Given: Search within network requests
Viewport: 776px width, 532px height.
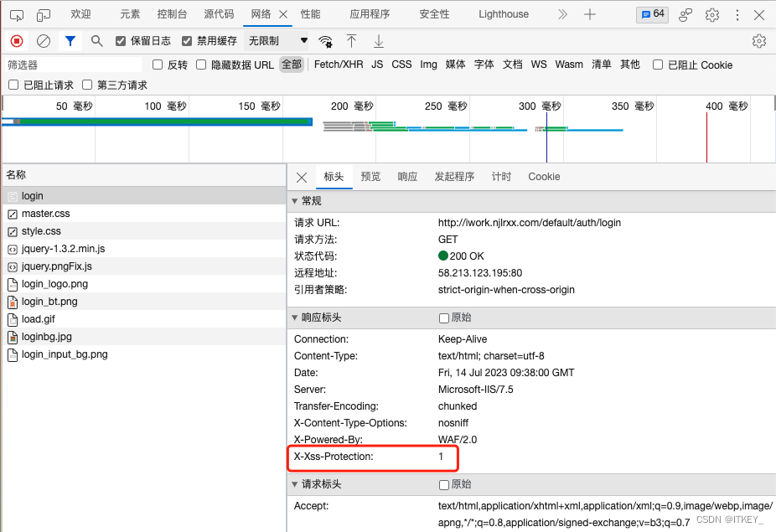Looking at the screenshot, I should coord(97,40).
